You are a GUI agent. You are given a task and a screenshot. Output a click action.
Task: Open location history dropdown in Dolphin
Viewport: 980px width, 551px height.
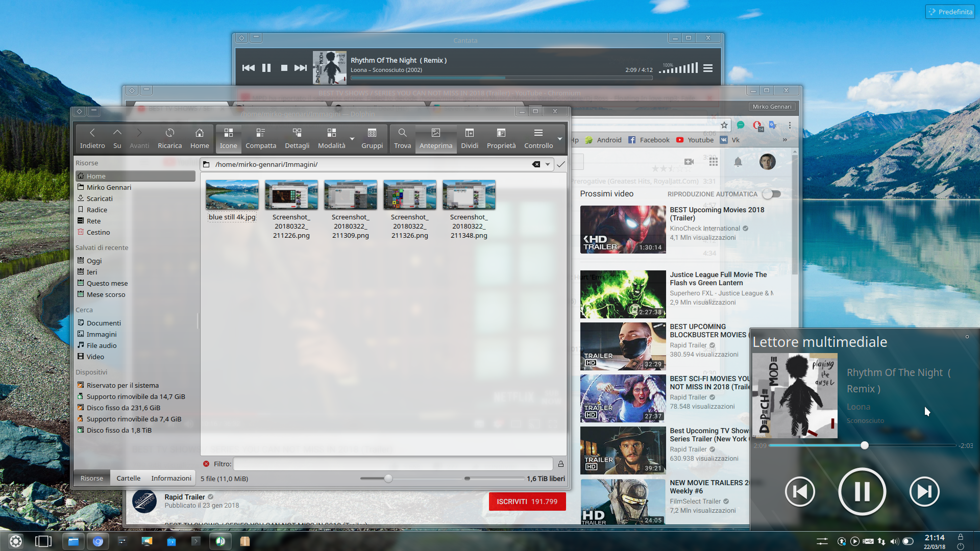click(548, 164)
